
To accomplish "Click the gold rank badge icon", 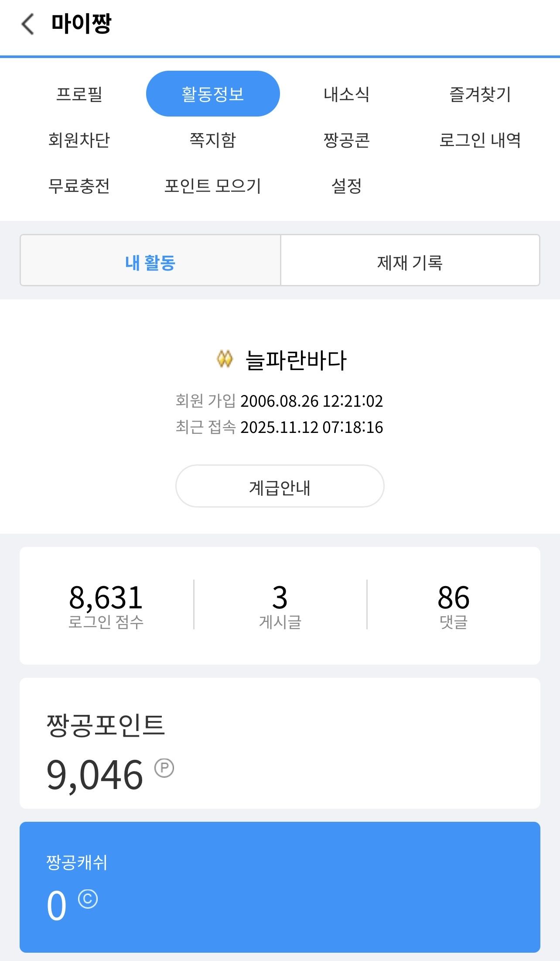I will (225, 359).
